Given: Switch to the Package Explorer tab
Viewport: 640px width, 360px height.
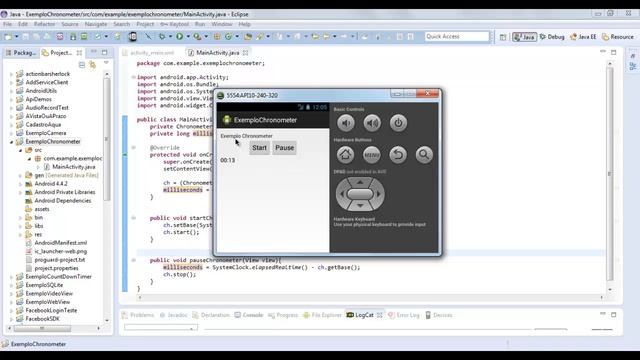Looking at the screenshot, I should (x=21, y=53).
